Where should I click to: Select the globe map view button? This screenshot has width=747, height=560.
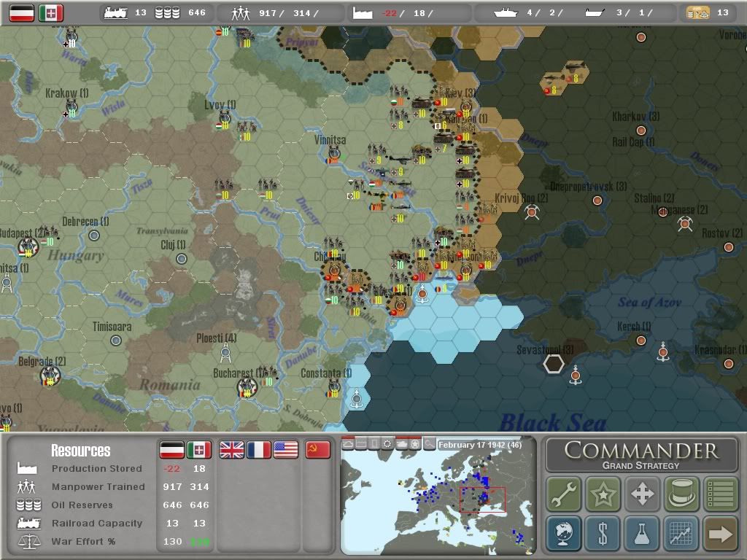pos(564,533)
